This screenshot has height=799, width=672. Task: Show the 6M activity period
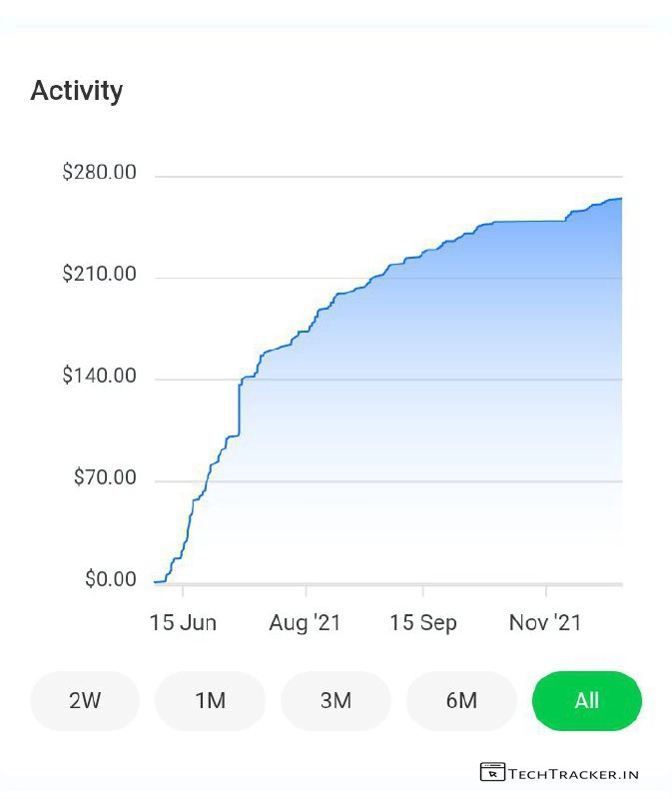point(461,701)
